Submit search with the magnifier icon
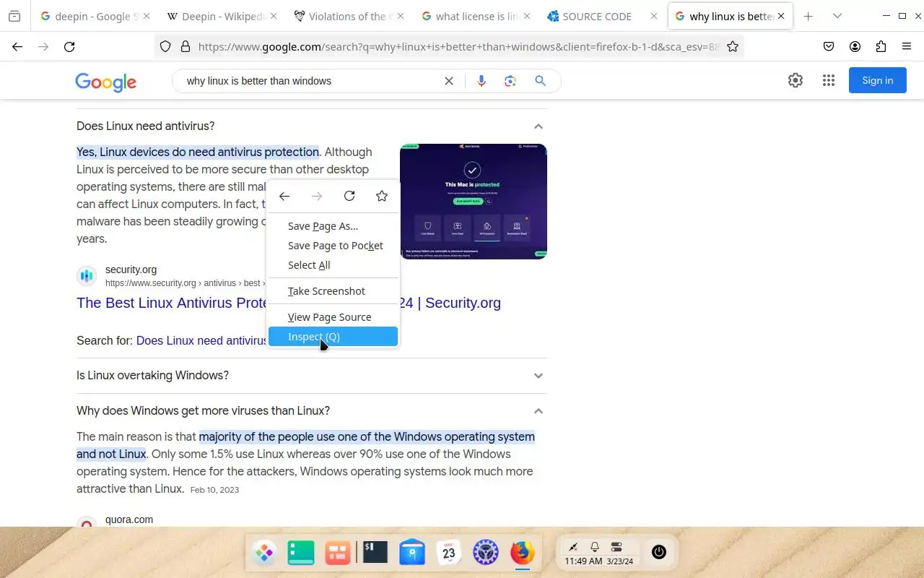 (x=540, y=81)
